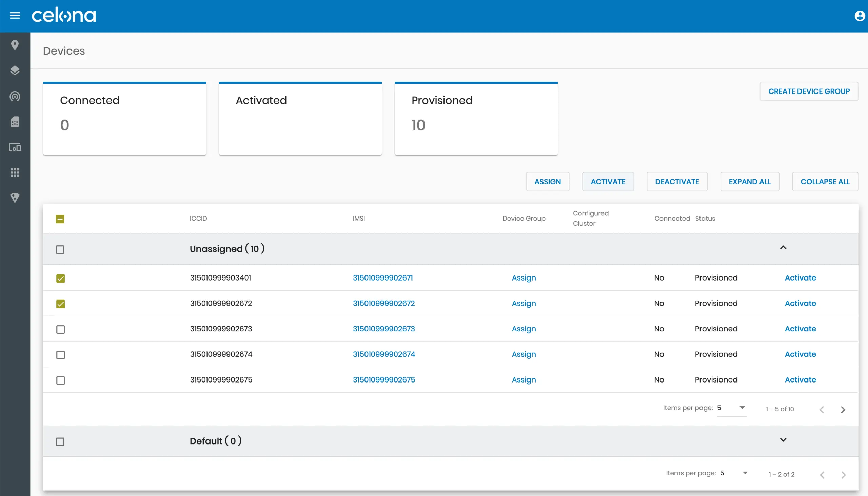Click Activate for ICCID 315010999902674

pos(800,355)
